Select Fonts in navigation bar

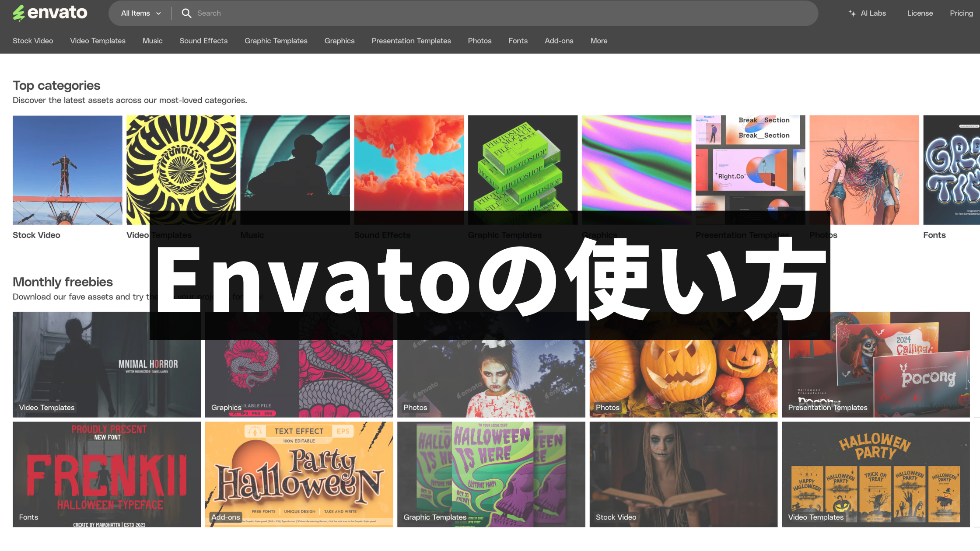pos(518,41)
